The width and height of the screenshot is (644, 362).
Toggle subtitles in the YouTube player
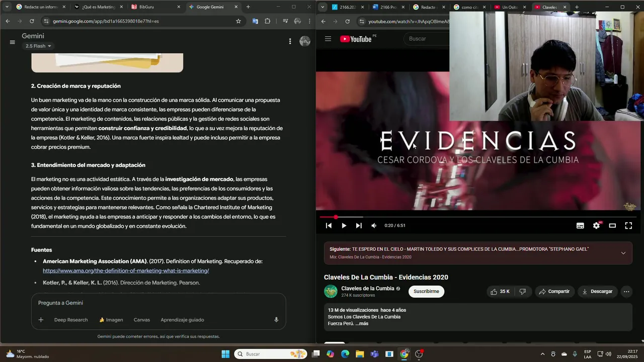pyautogui.click(x=580, y=226)
